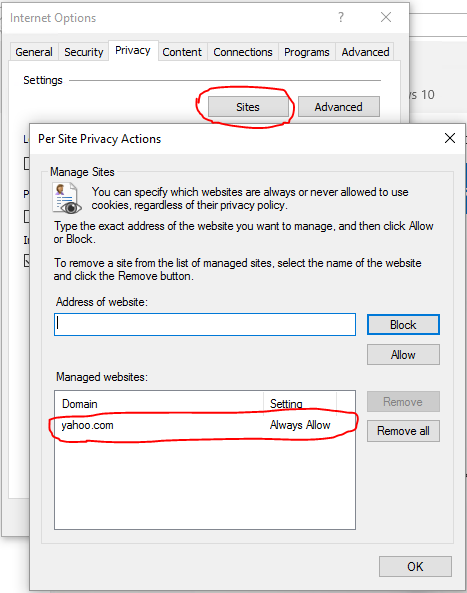Screen dimensions: 467x593
Task: Switch to the General tab
Action: pos(34,52)
